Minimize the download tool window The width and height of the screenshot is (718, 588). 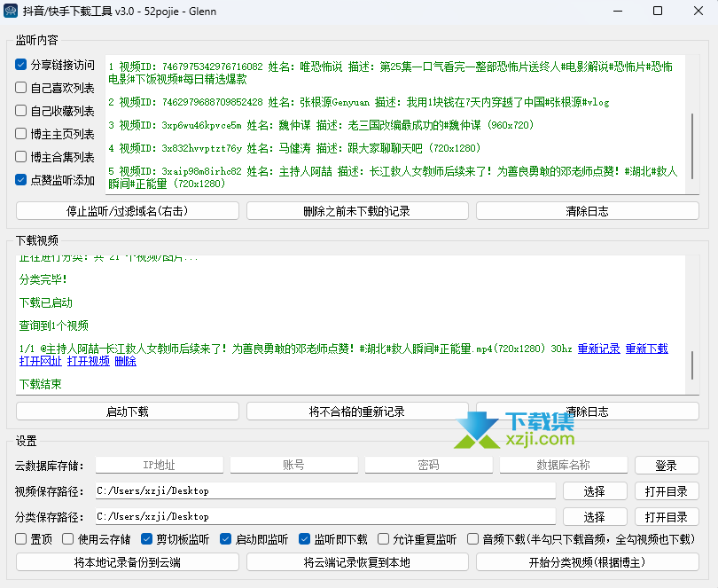[x=618, y=11]
